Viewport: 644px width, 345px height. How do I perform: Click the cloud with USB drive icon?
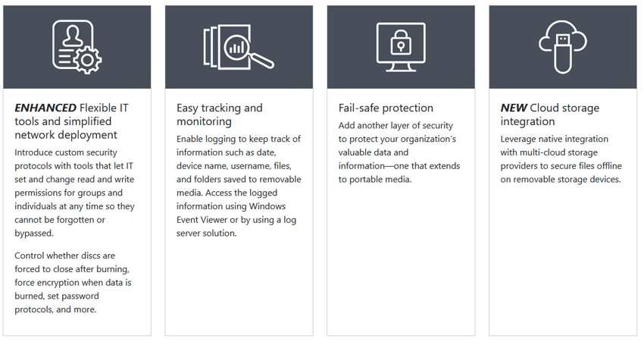tap(563, 47)
